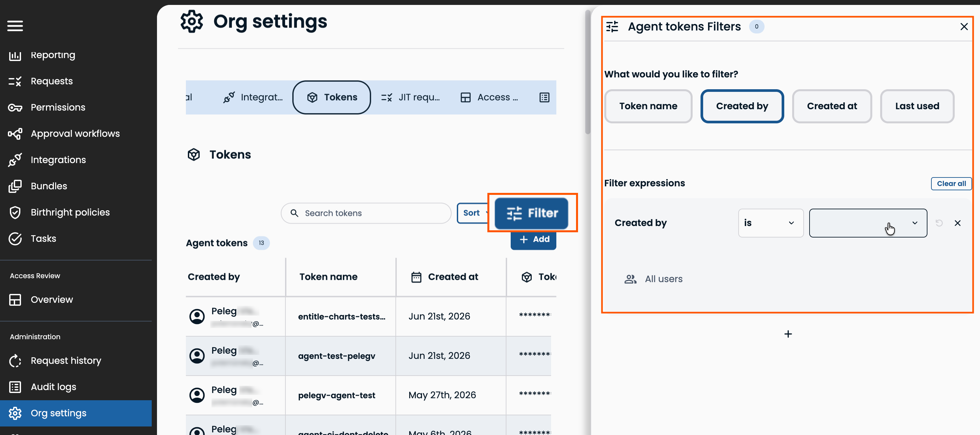
Task: Click the filters sliders icon in panel header
Action: (x=612, y=27)
